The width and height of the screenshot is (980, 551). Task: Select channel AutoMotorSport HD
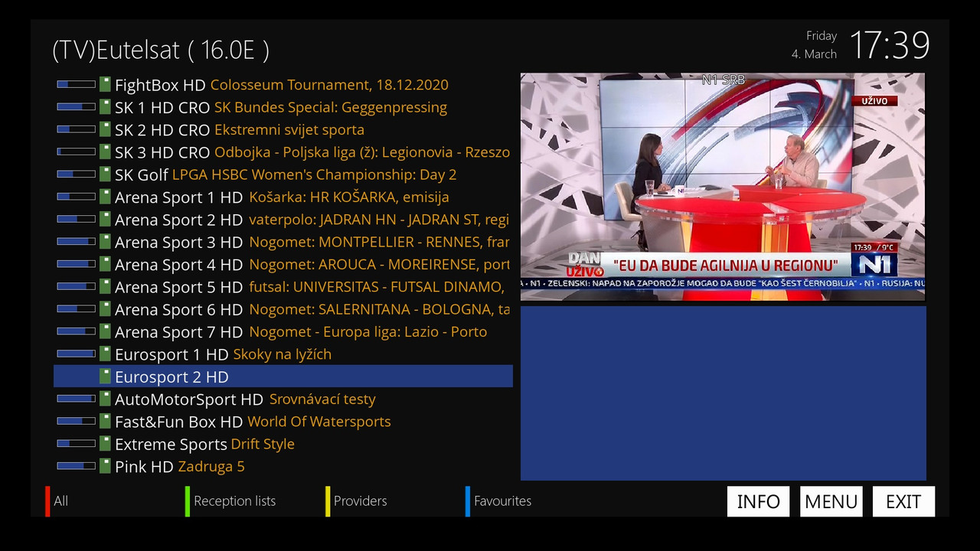click(189, 399)
